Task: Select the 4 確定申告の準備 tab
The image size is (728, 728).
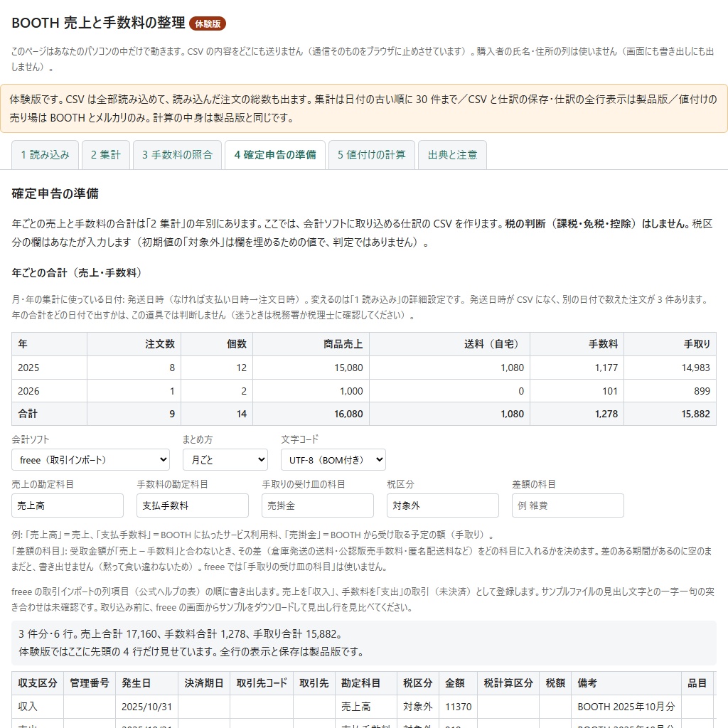Action: (275, 154)
